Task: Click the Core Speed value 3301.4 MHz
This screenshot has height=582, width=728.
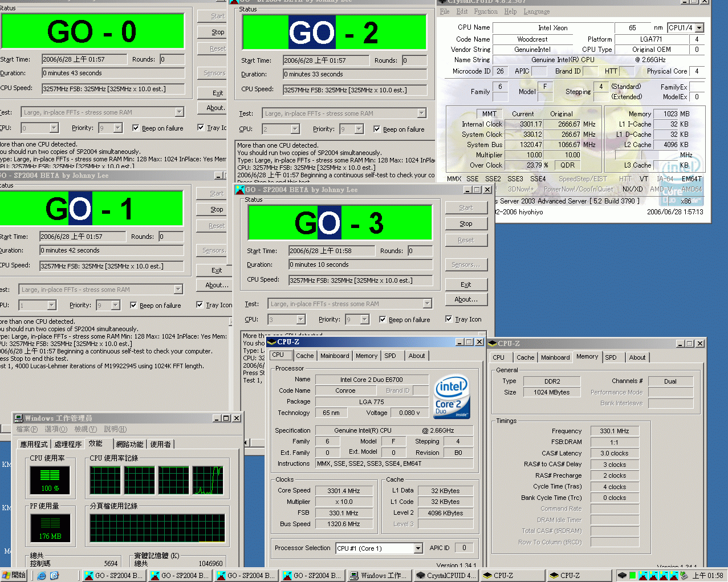Action: (x=344, y=491)
